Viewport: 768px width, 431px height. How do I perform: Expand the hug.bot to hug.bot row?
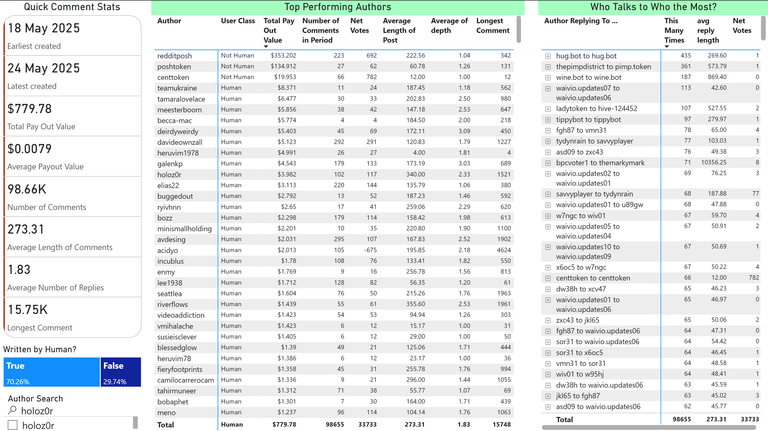point(548,56)
